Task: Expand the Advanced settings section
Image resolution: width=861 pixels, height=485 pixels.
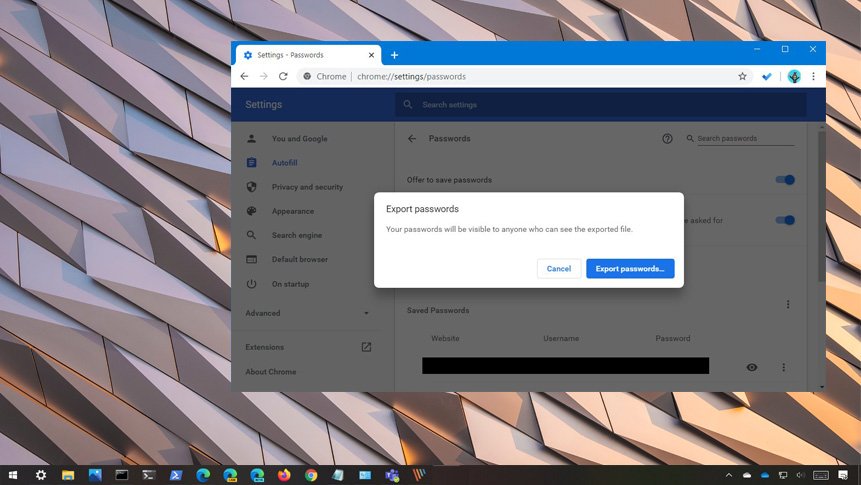Action: [x=307, y=313]
